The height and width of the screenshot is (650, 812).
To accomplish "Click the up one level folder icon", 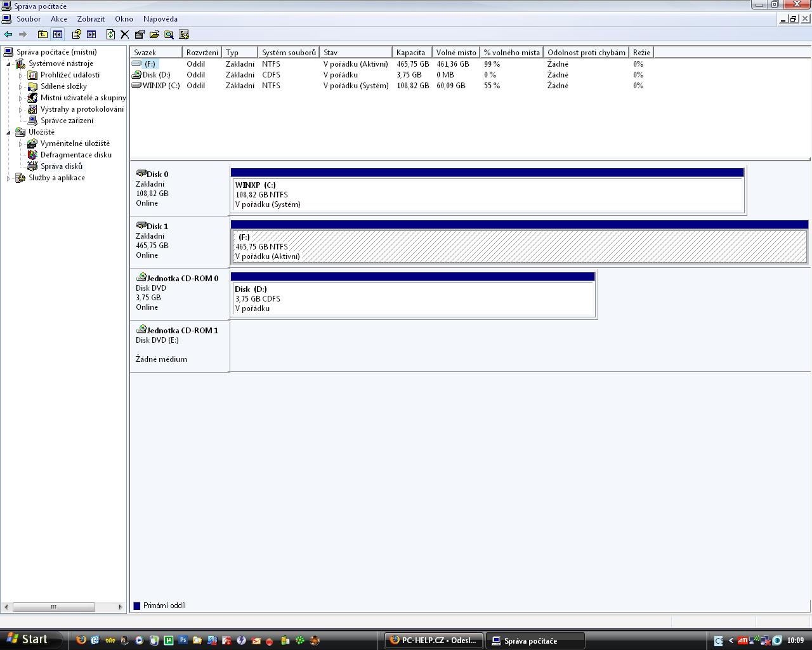I will point(43,34).
